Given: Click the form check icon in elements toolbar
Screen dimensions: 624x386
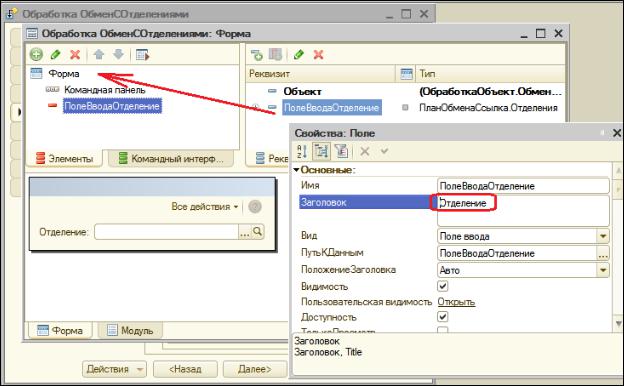Looking at the screenshot, I should [x=142, y=54].
